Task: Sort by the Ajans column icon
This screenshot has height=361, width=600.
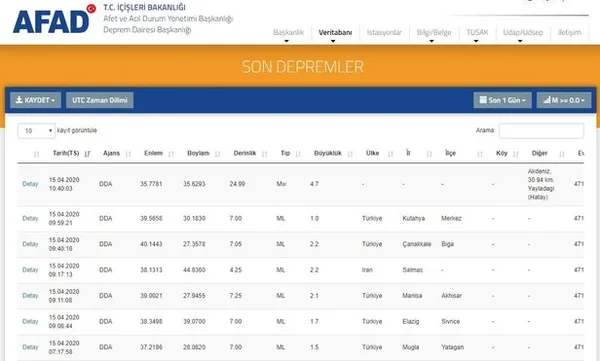Action: 128,154
